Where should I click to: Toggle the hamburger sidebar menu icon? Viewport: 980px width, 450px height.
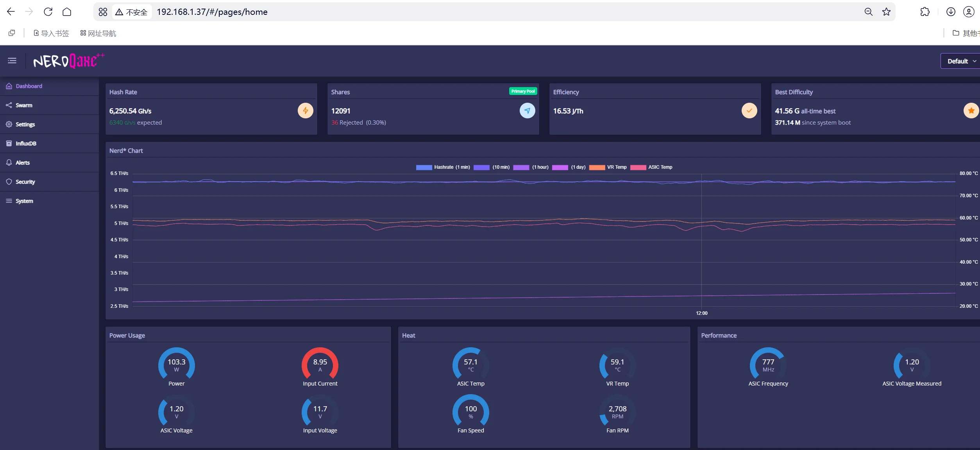click(12, 61)
